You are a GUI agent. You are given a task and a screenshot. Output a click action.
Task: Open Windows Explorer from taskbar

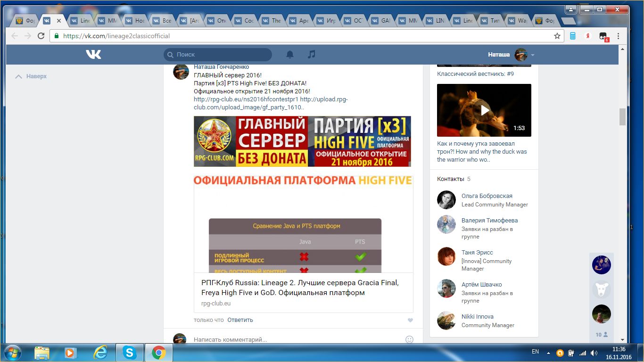pyautogui.click(x=41, y=353)
